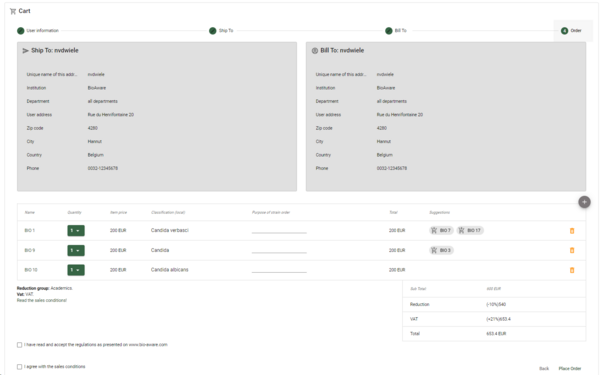Screen dimensions: 600x375
Task: Click the Ship To: nvdwiele heading
Action: coord(55,51)
